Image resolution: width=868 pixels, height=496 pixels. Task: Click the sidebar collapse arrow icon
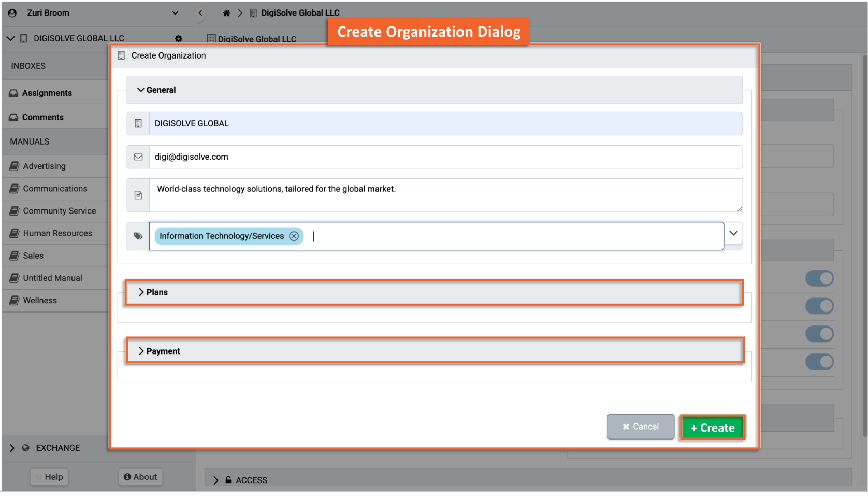click(x=200, y=13)
